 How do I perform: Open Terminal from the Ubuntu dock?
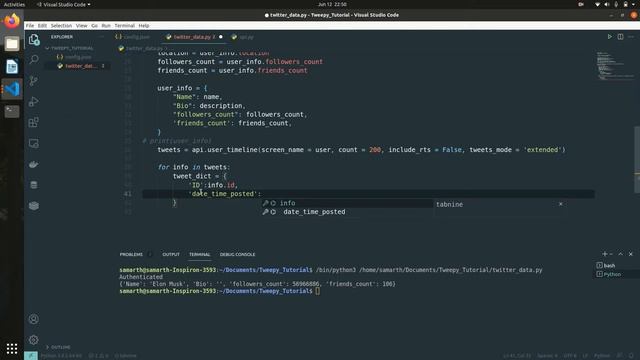coord(12,111)
